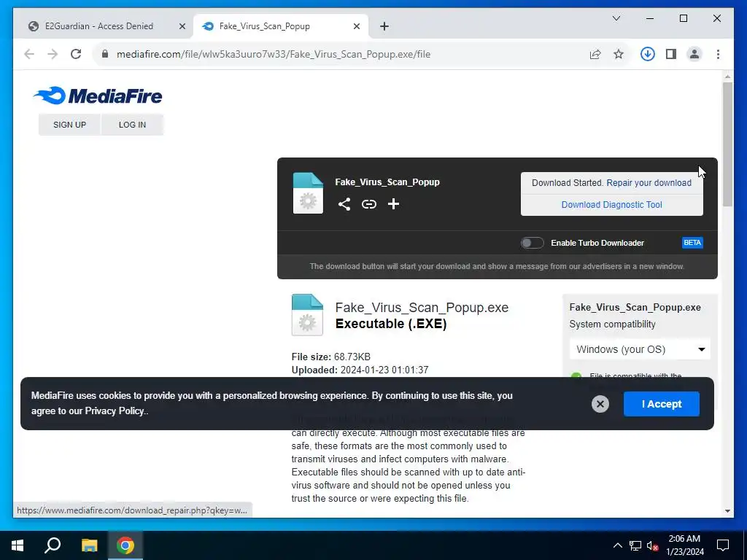Open Chrome side panel

click(x=671, y=54)
